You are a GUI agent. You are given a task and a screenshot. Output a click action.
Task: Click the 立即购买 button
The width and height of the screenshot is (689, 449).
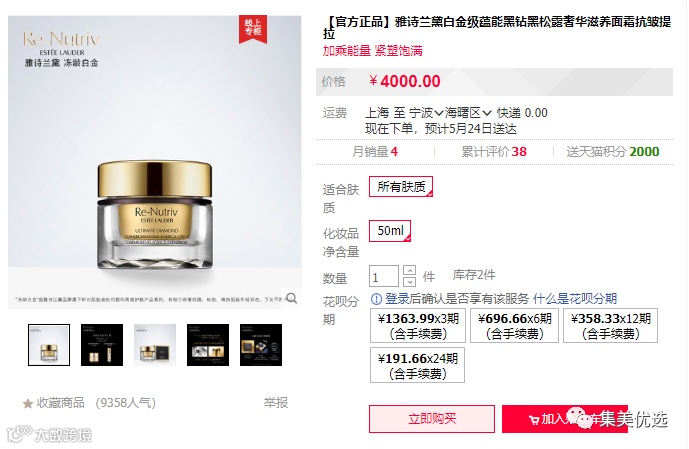point(432,419)
